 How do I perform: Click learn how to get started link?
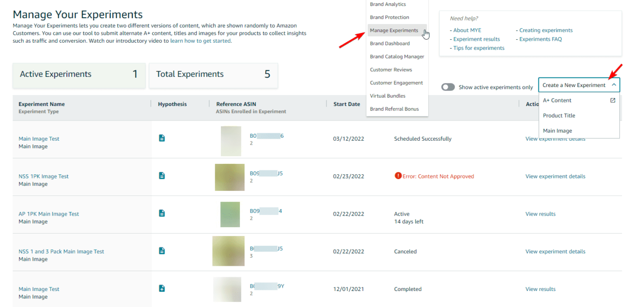coord(200,41)
